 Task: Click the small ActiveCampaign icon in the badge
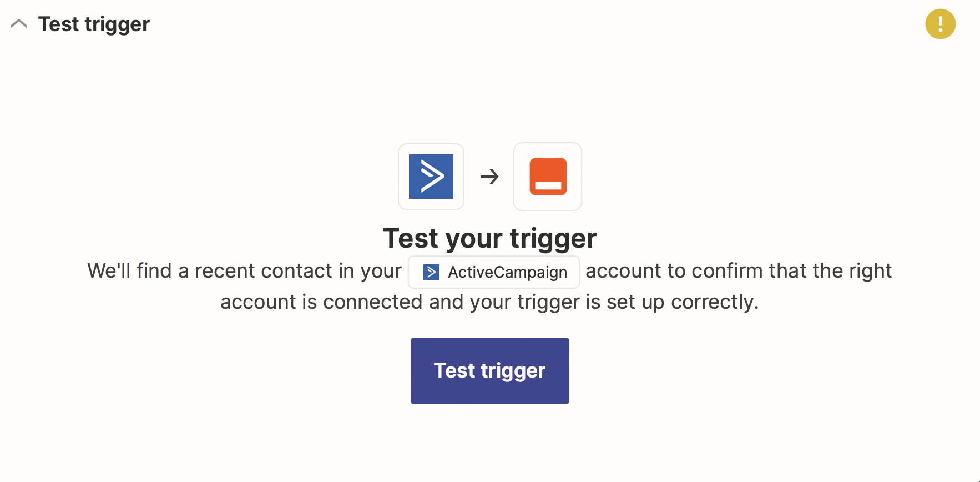431,272
